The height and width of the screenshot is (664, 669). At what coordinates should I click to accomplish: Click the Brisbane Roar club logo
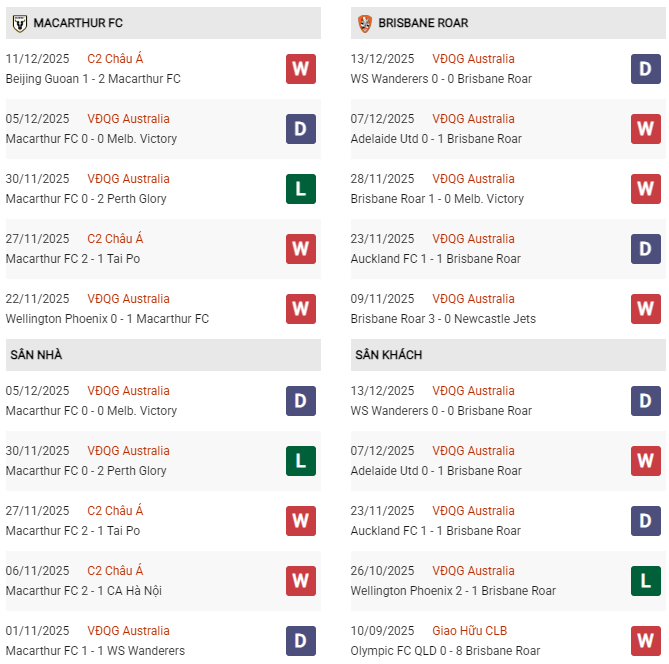(x=364, y=22)
